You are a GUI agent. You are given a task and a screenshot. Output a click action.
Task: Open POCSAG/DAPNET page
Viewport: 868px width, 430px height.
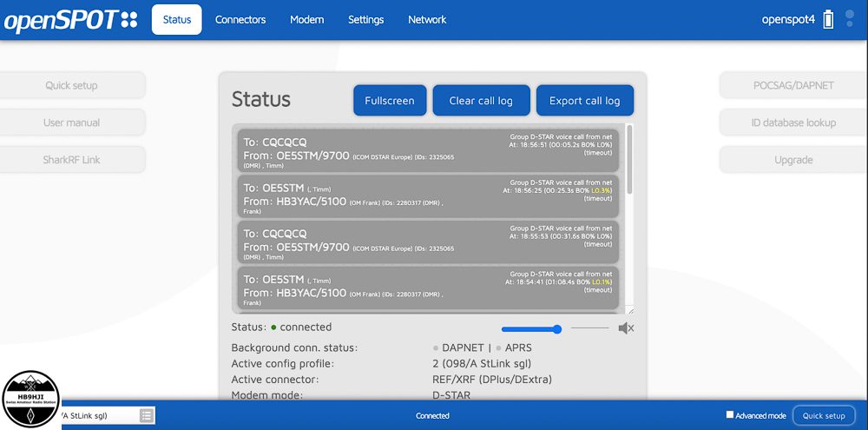pyautogui.click(x=793, y=85)
